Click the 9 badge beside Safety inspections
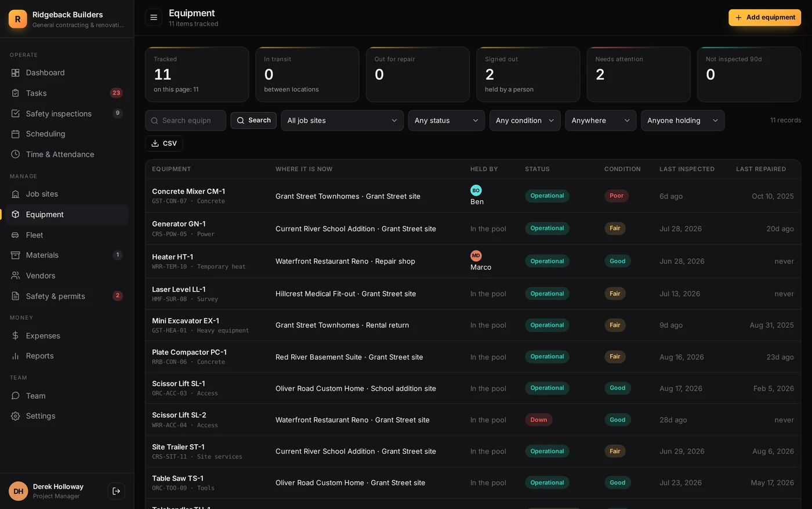The height and width of the screenshot is (509, 812). pyautogui.click(x=118, y=113)
